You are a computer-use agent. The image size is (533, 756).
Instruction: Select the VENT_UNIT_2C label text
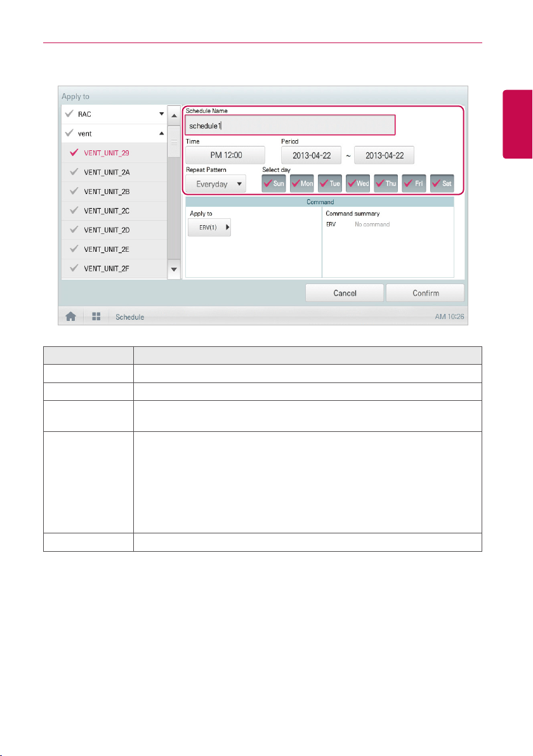click(107, 211)
